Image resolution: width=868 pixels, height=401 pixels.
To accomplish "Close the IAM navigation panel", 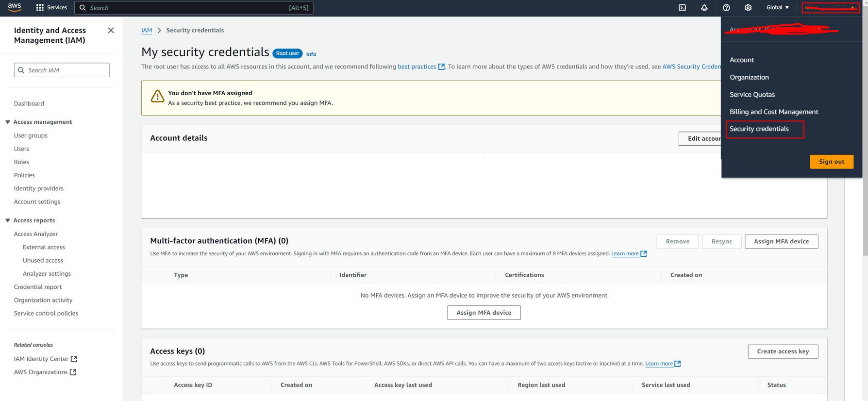I will (x=111, y=30).
